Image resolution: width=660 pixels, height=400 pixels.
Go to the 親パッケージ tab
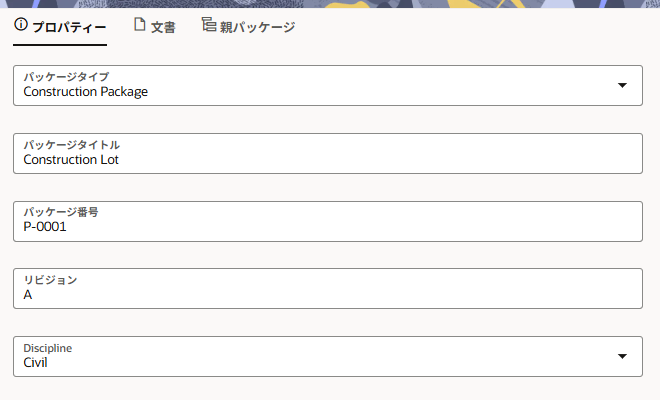[257, 27]
